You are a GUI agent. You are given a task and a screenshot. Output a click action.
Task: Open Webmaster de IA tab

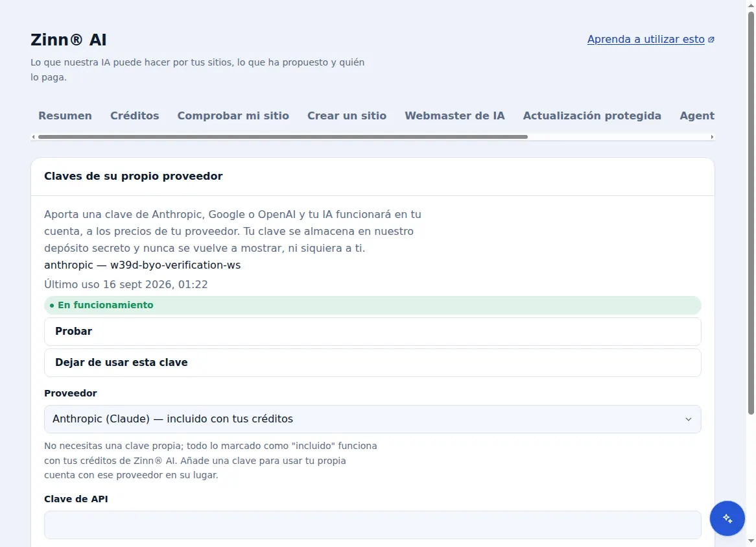(455, 115)
